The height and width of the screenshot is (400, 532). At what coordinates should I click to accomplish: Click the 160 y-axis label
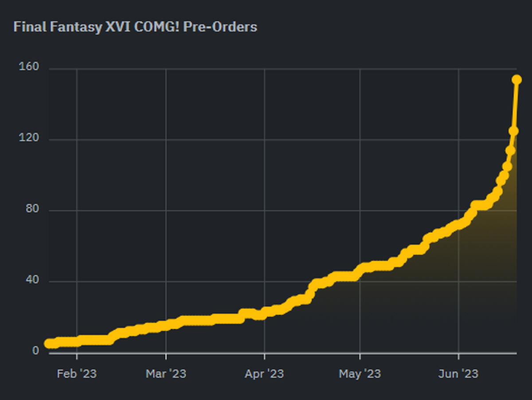(x=29, y=67)
